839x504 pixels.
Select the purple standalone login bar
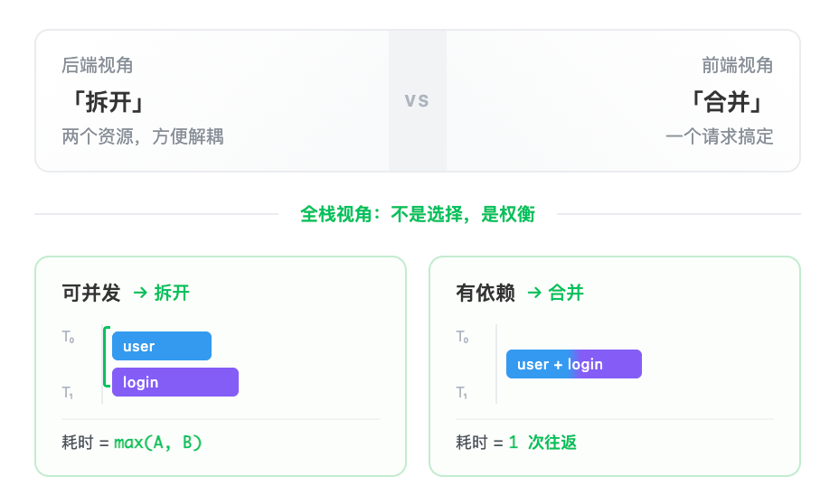coord(174,382)
